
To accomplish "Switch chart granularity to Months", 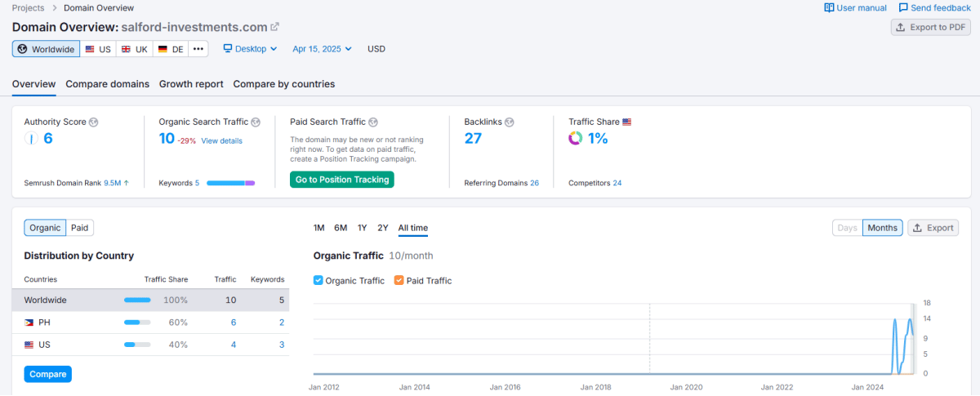I will (x=883, y=228).
